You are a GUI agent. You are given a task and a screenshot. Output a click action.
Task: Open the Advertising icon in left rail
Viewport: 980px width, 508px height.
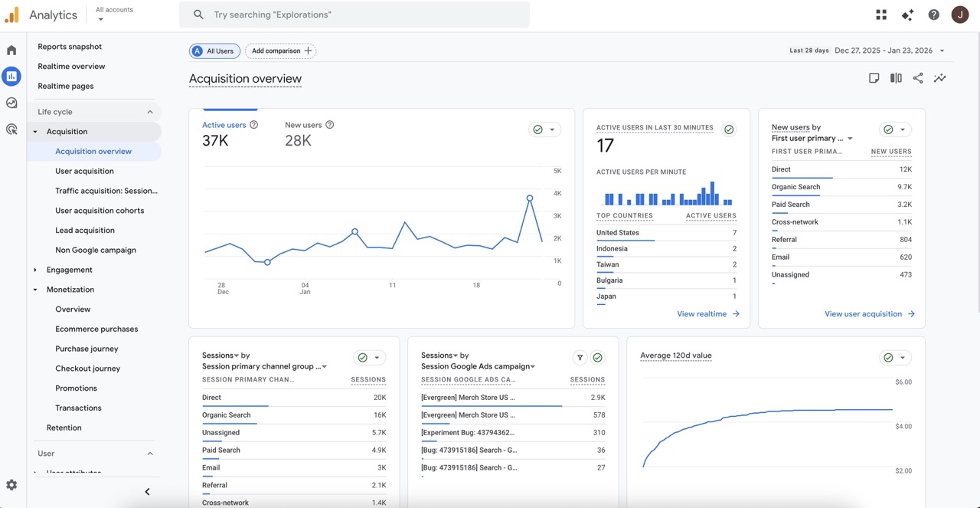pos(11,129)
